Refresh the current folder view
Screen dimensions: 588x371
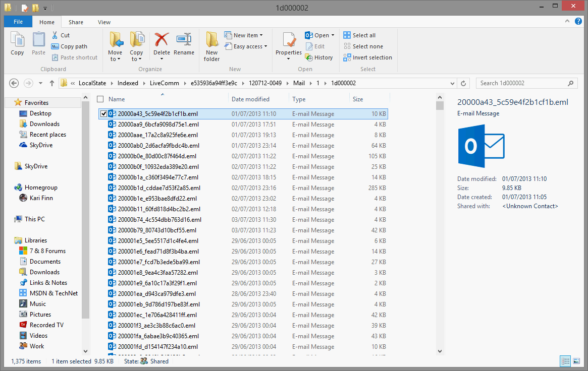[x=463, y=83]
